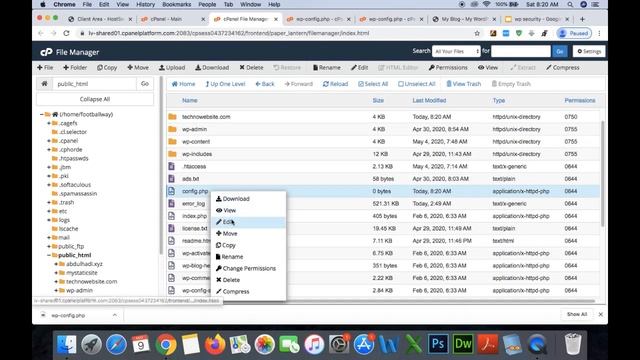Expand the .cphorde tree folder
The height and width of the screenshot is (360, 640).
point(49,150)
